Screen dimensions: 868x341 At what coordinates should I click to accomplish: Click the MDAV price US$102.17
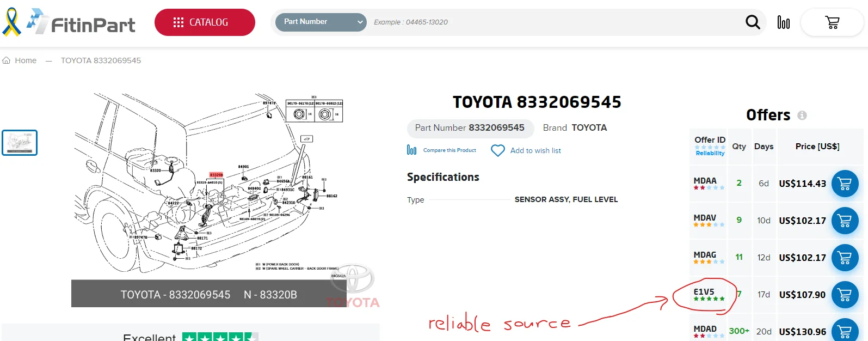click(803, 221)
